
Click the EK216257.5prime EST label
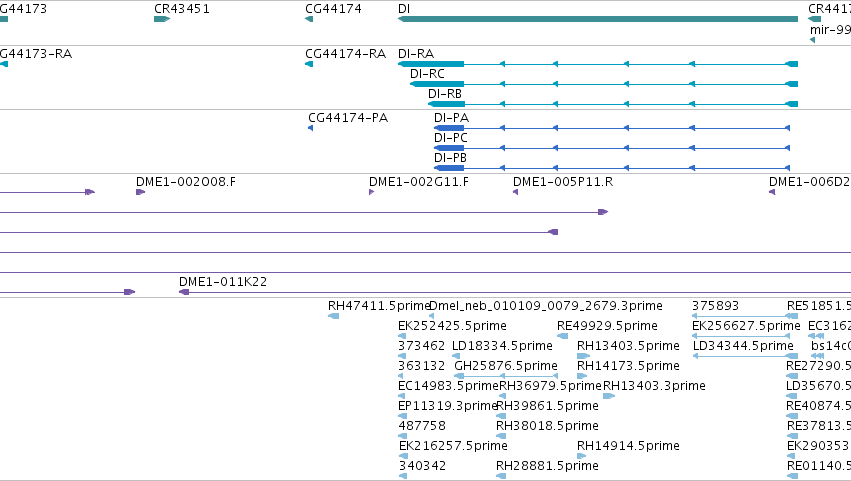click(x=453, y=446)
